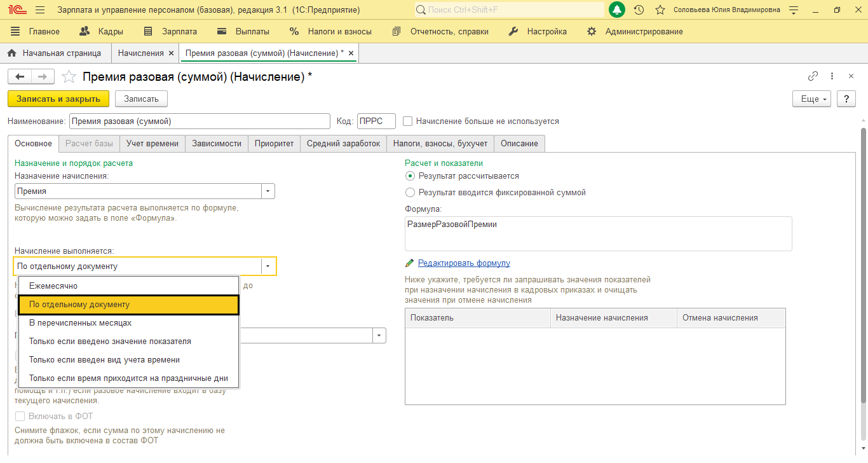Choose Ежемесячно from the dropdown list
This screenshot has width=868, height=463.
pyautogui.click(x=128, y=286)
